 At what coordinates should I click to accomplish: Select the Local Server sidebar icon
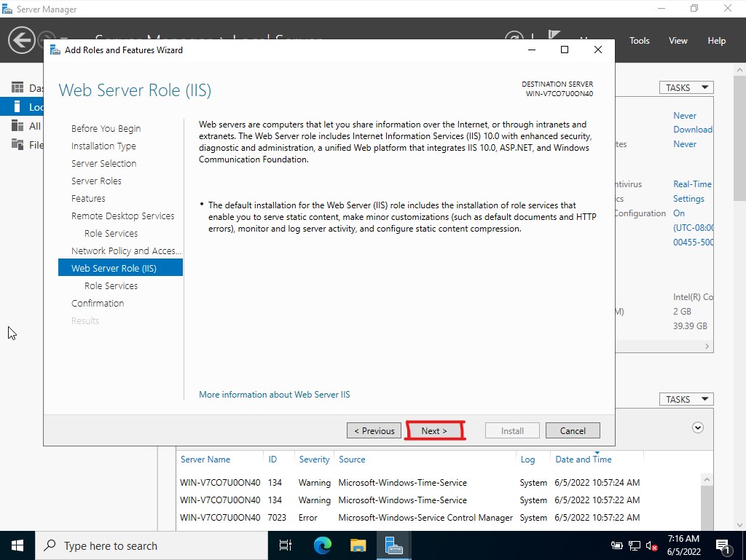click(x=17, y=106)
